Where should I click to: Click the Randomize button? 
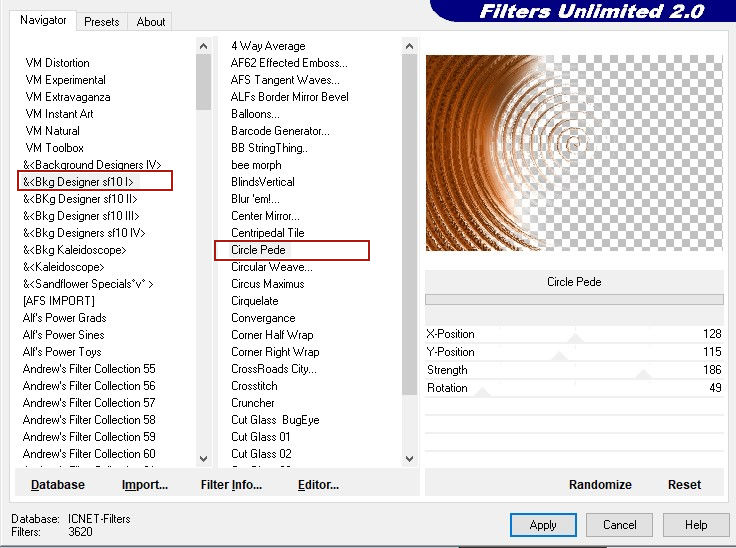600,484
